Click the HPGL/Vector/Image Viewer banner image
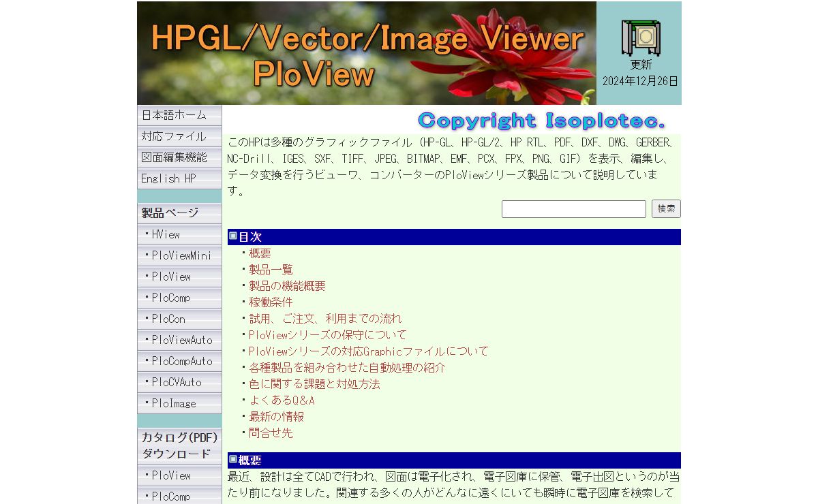Image resolution: width=818 pixels, height=504 pixels. [x=367, y=53]
